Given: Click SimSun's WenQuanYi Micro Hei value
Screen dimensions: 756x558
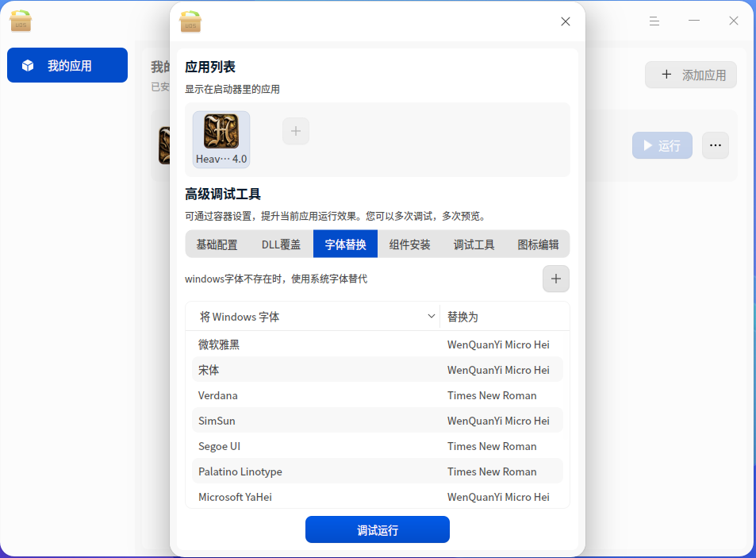Looking at the screenshot, I should pos(498,421).
